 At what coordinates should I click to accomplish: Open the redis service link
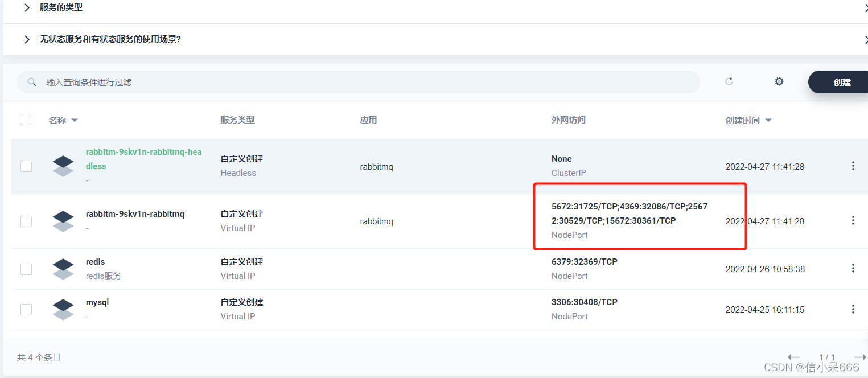pos(95,262)
